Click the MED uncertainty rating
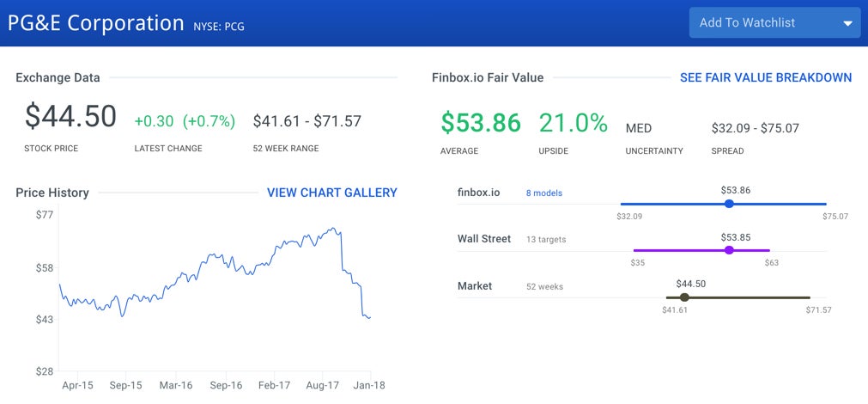 (639, 128)
